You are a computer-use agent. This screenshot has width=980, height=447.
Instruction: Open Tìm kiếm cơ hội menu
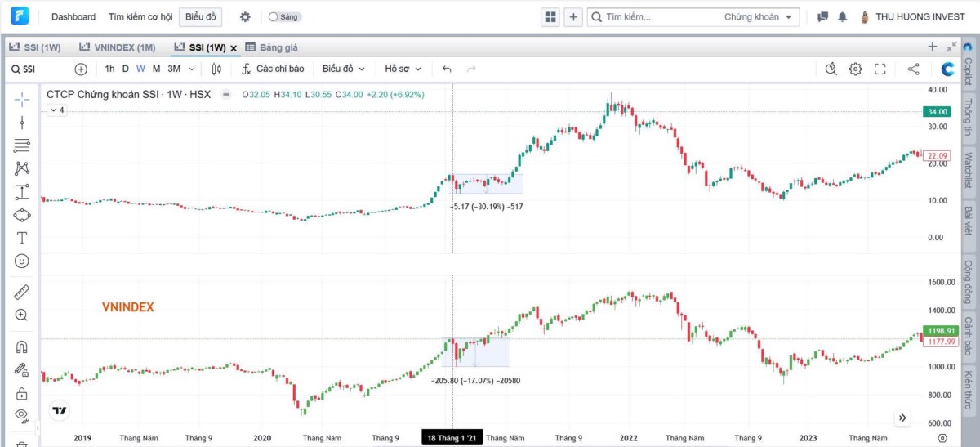coord(140,16)
